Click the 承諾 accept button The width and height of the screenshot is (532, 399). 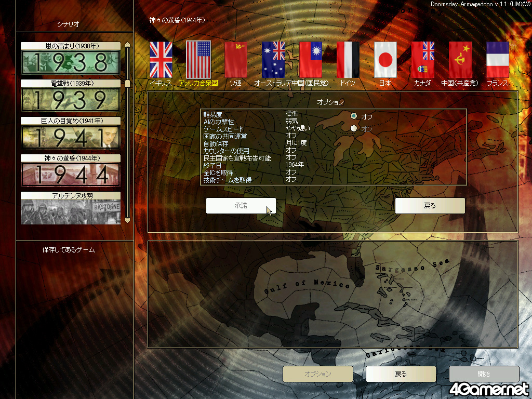click(x=241, y=206)
